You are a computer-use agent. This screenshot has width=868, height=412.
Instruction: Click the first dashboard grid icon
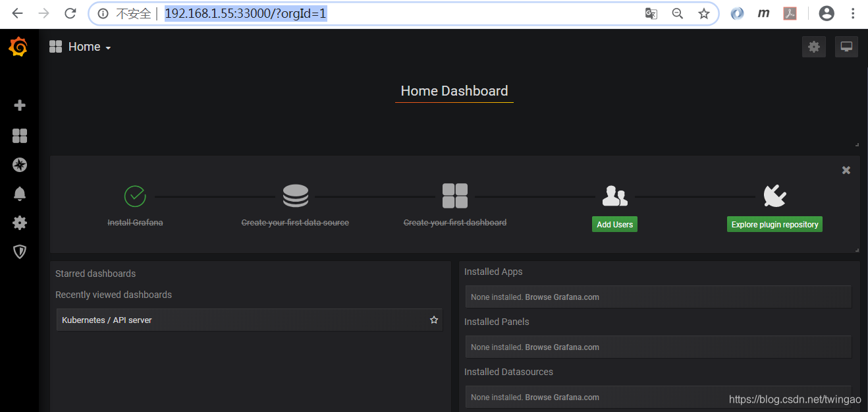pos(455,196)
